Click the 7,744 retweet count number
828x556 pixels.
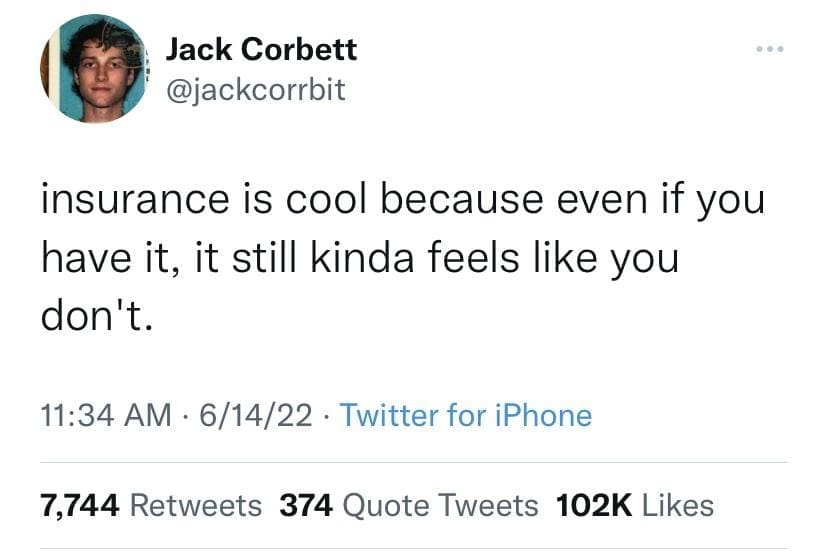pyautogui.click(x=80, y=505)
